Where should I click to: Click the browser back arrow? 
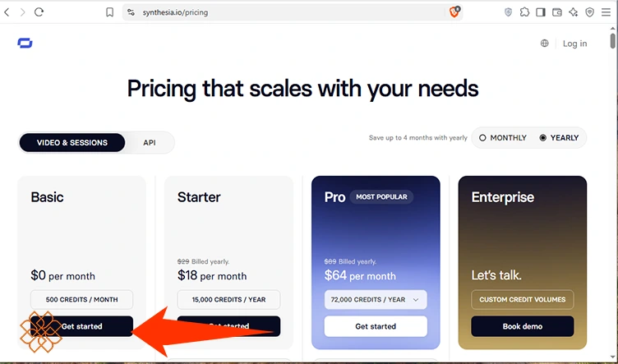click(x=7, y=12)
